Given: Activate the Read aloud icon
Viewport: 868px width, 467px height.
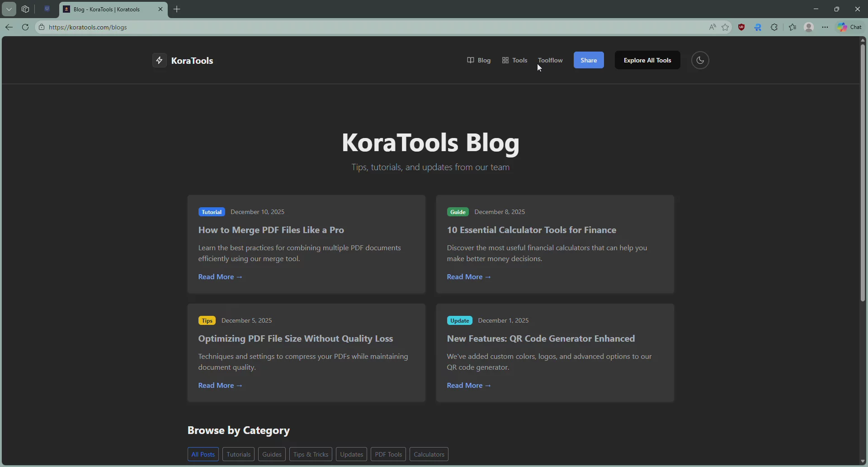Looking at the screenshot, I should (712, 27).
